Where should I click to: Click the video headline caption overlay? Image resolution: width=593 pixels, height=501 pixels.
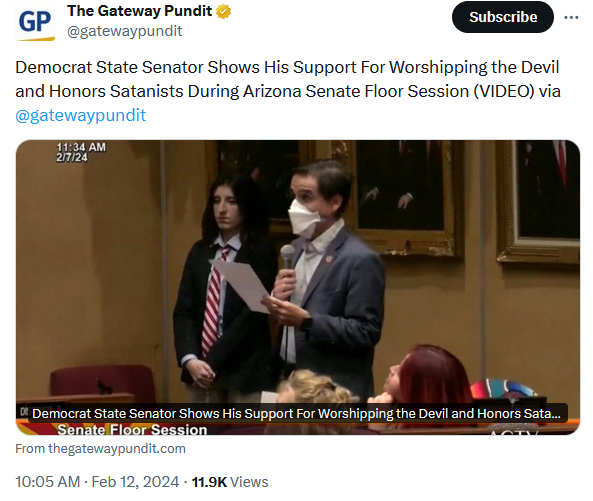point(298,413)
